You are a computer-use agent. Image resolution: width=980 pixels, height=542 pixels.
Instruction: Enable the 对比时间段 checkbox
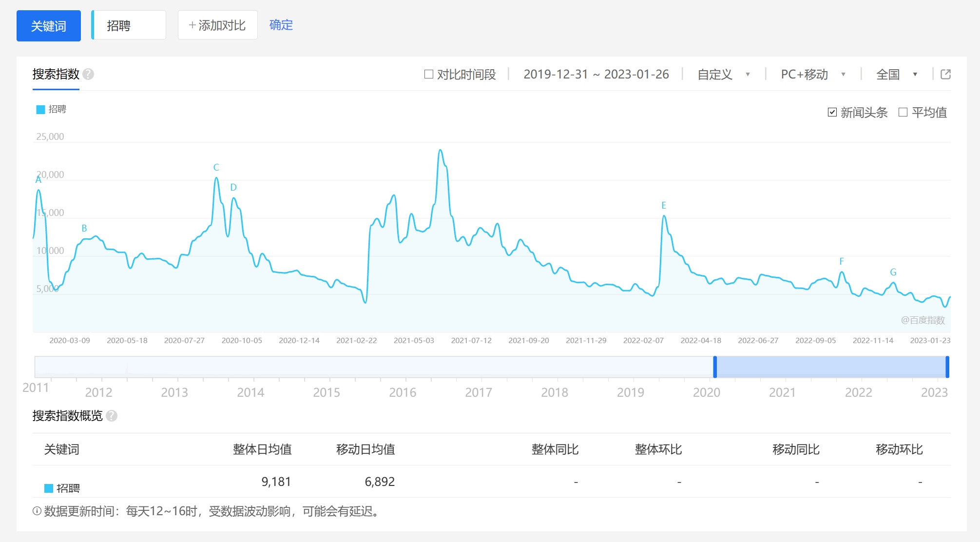point(429,74)
